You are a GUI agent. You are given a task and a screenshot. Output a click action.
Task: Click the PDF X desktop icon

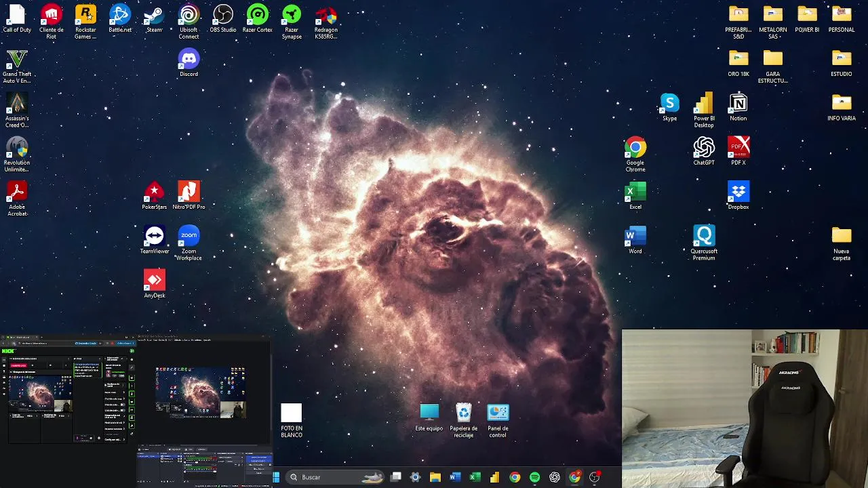738,152
